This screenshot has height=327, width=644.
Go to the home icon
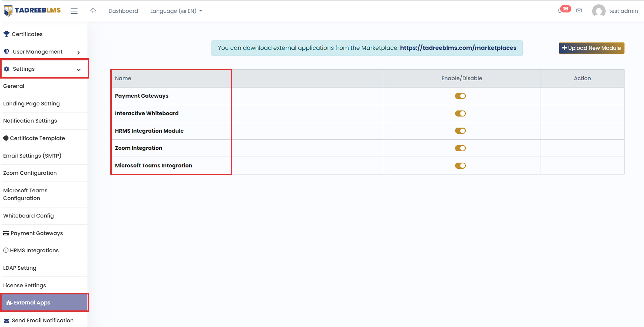pos(93,11)
